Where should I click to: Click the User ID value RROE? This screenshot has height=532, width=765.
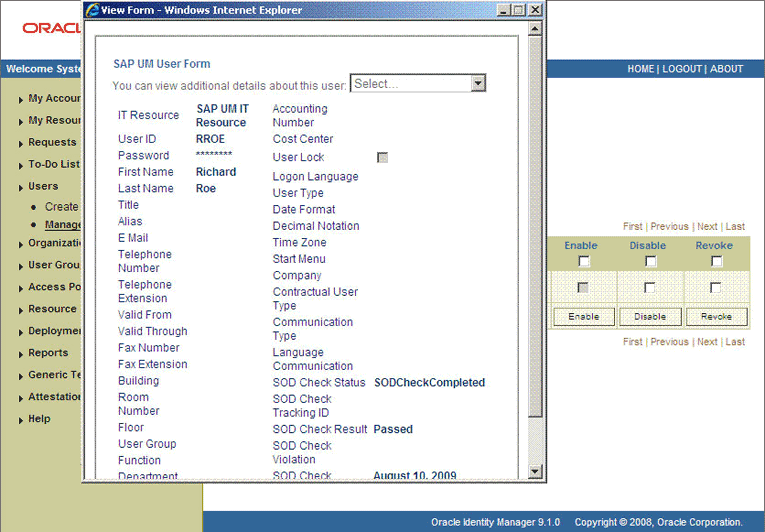(x=210, y=139)
